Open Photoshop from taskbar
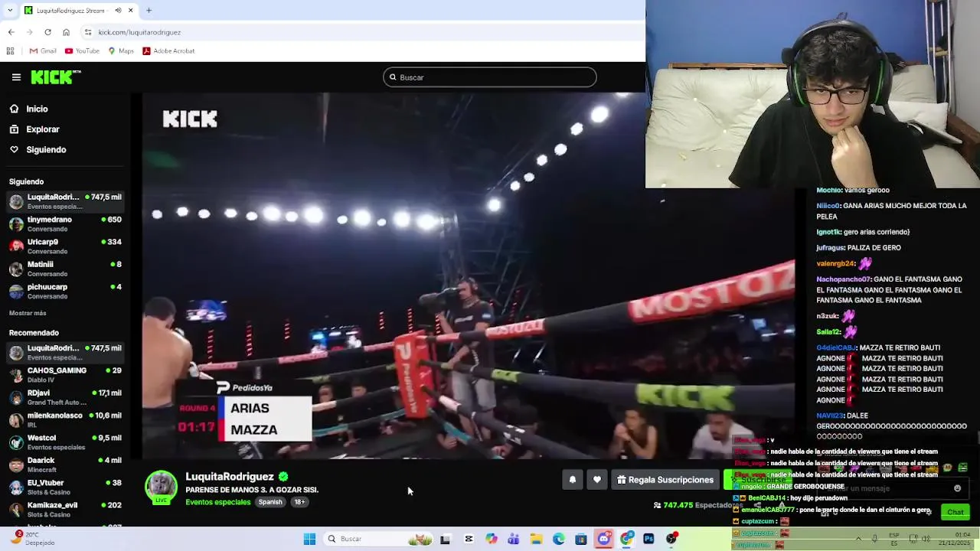Viewport: 980px width, 551px height. (x=648, y=539)
